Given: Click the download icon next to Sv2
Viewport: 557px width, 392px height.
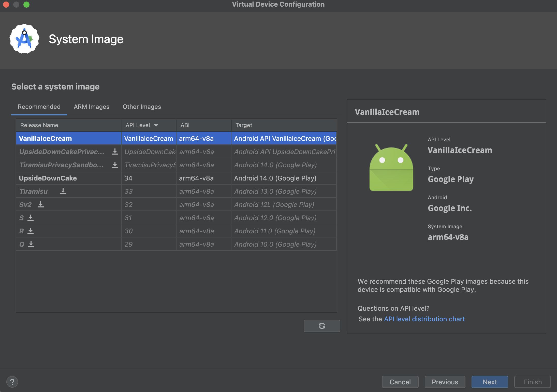Looking at the screenshot, I should coord(41,204).
